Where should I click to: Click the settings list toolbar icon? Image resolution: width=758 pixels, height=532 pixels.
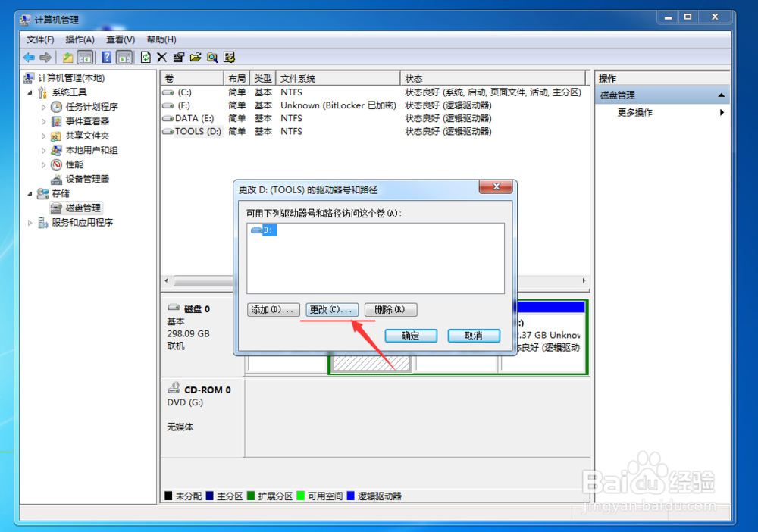click(x=229, y=58)
